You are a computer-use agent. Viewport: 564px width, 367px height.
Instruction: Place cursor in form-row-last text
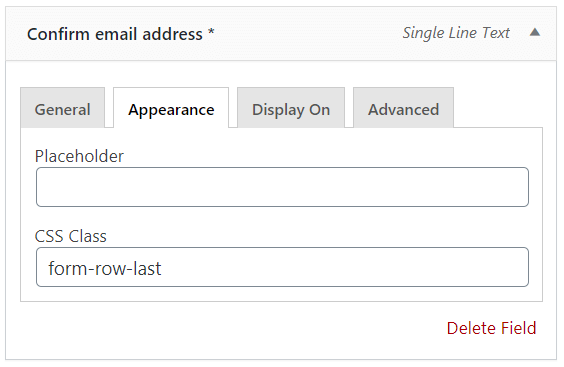(x=105, y=268)
